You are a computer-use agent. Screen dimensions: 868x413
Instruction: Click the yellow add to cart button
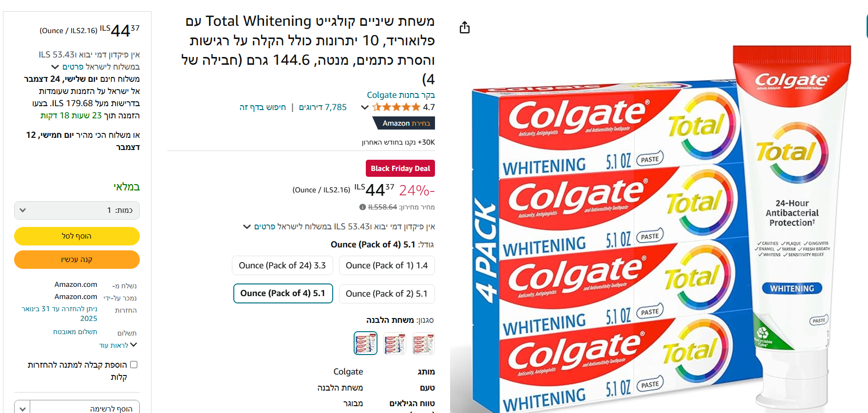coord(77,236)
